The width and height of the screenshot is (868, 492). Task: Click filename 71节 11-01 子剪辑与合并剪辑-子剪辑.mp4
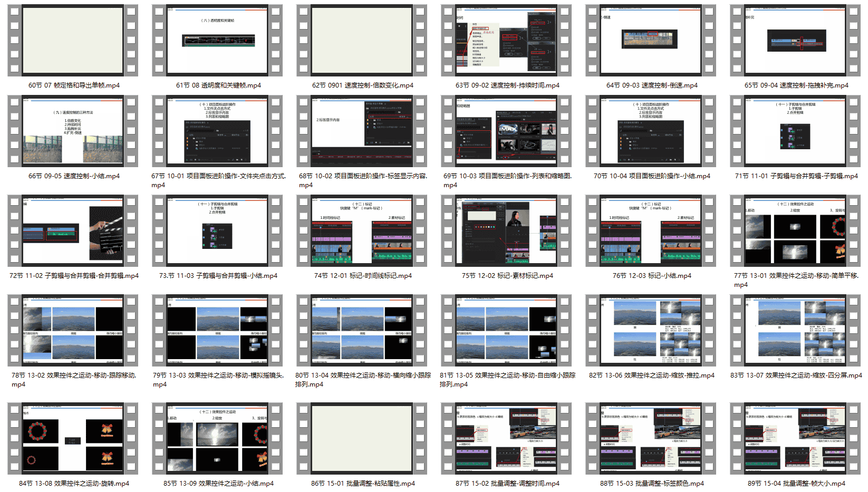coord(796,176)
